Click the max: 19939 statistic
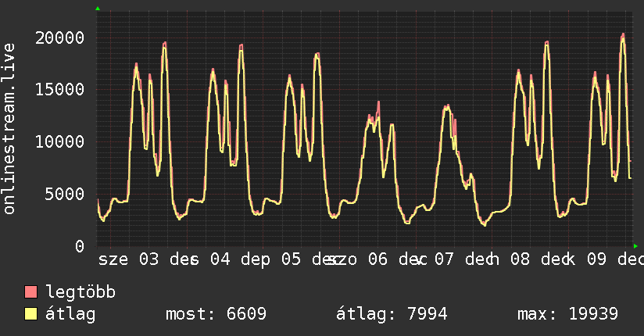The image size is (644, 336). (567, 314)
